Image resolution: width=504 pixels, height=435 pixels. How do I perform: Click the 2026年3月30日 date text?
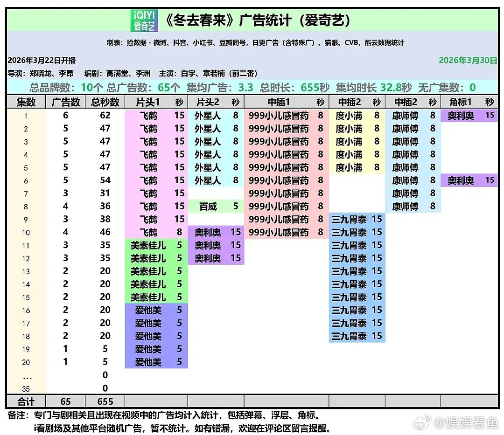tap(469, 60)
